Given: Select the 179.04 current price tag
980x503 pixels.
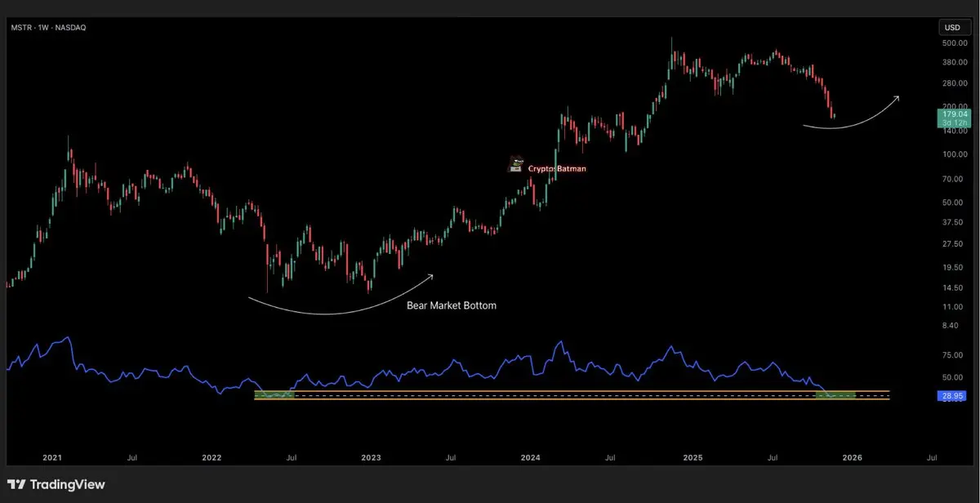Looking at the screenshot, I should pos(955,118).
